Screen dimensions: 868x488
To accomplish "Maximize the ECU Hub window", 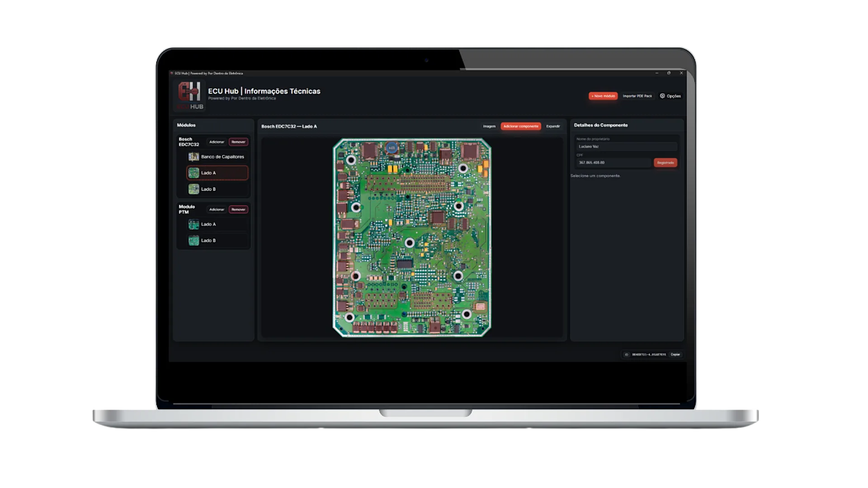I will click(x=669, y=73).
